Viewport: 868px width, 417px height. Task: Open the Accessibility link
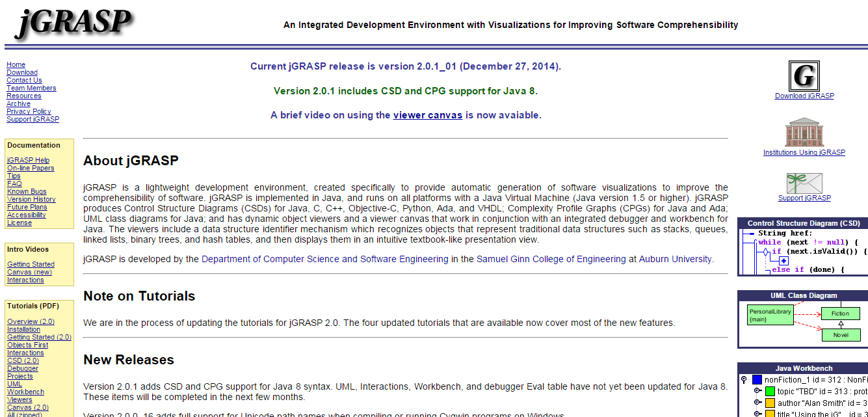click(x=27, y=215)
